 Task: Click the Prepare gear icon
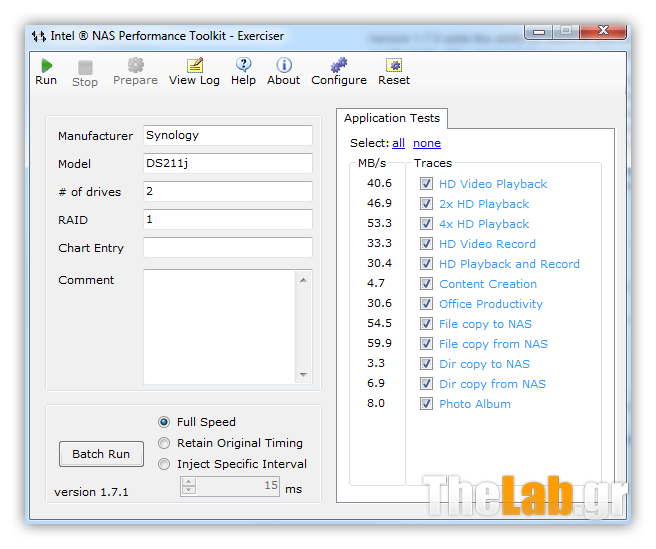click(x=135, y=66)
